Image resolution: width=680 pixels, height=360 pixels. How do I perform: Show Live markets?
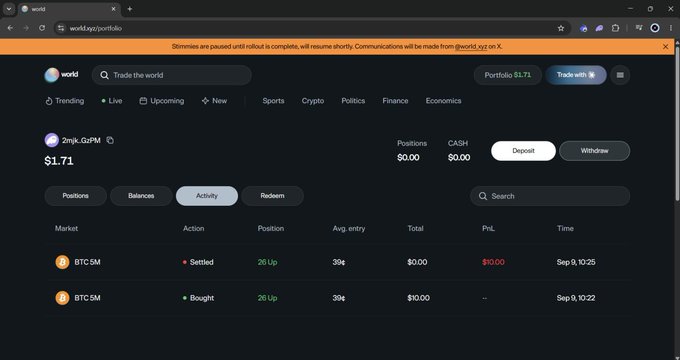112,101
